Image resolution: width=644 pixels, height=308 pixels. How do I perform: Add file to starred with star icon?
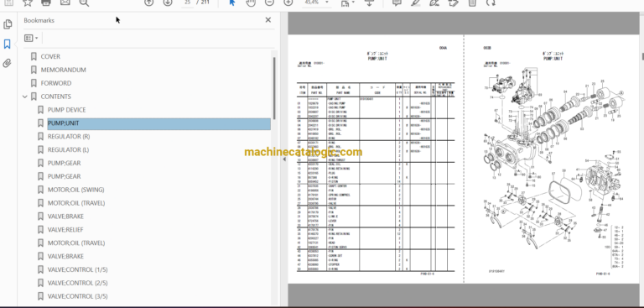point(27,3)
